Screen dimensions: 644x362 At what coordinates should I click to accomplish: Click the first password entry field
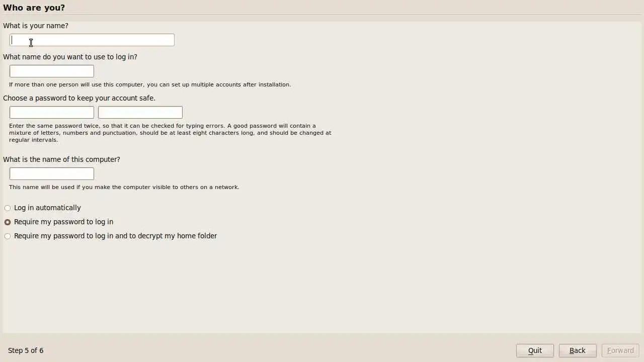click(52, 113)
